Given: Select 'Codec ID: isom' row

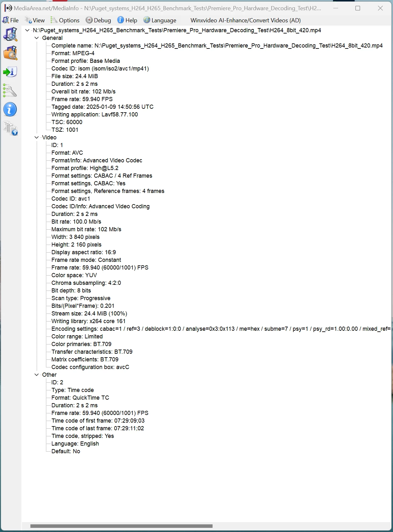Looking at the screenshot, I should 100,69.
